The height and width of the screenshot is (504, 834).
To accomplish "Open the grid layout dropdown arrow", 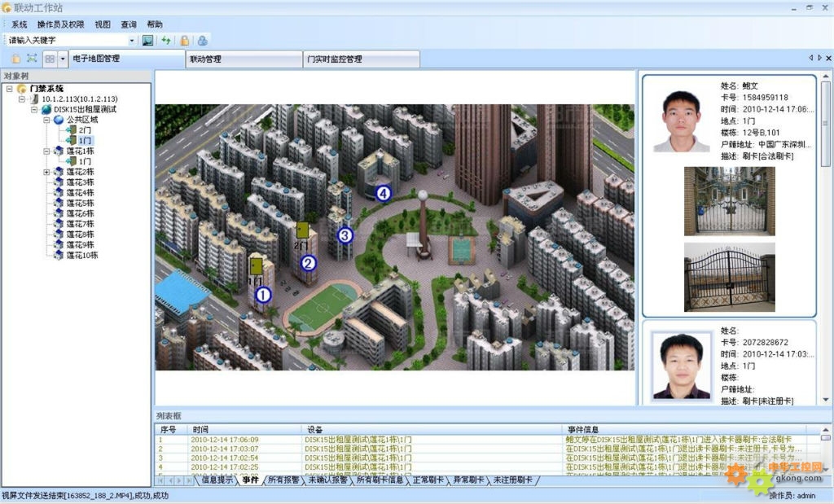I will (63, 59).
